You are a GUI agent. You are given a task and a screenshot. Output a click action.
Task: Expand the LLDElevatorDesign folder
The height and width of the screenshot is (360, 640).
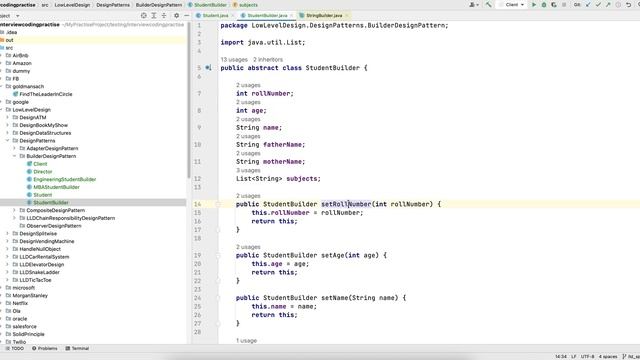click(7, 264)
